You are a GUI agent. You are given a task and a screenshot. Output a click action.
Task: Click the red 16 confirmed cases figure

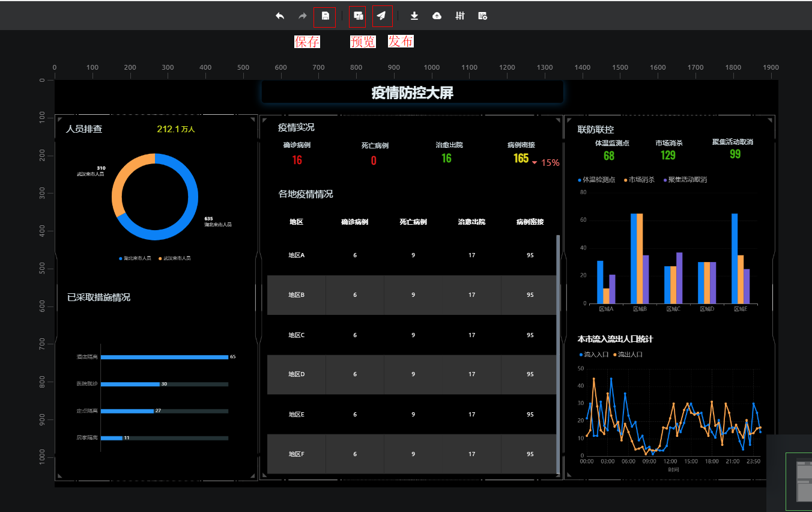(x=297, y=160)
